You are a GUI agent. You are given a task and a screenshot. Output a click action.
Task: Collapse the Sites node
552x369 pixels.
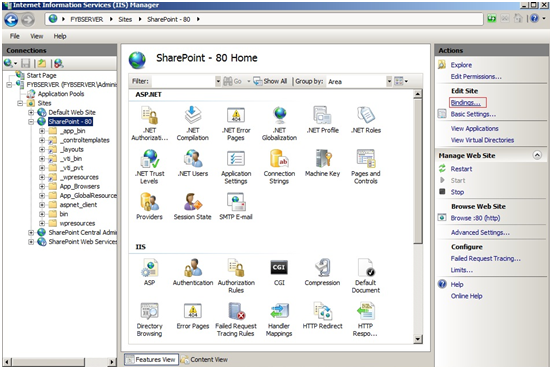[x=20, y=103]
